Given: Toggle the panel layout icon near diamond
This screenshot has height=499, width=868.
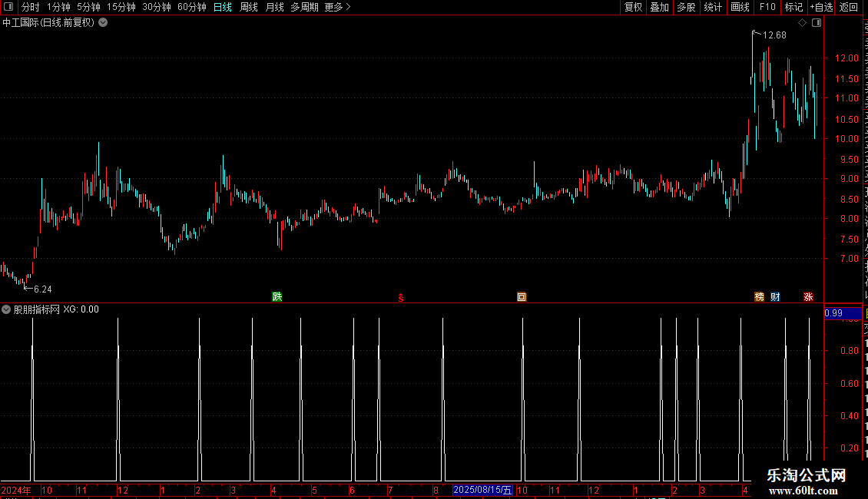Looking at the screenshot, I should [817, 23].
